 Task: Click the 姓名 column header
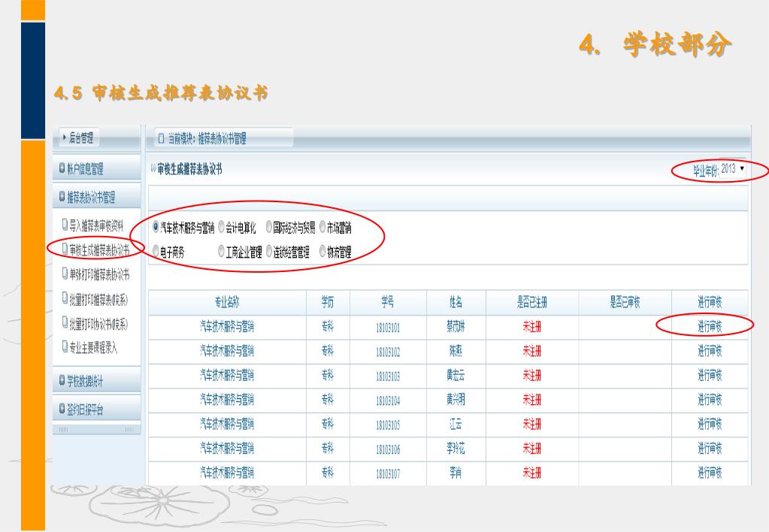point(456,302)
